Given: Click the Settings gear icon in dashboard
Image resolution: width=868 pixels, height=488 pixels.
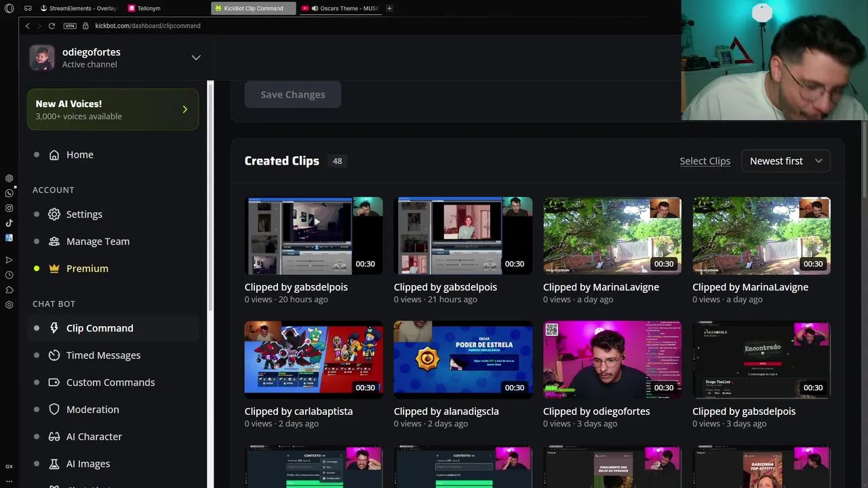Looking at the screenshot, I should (x=54, y=214).
